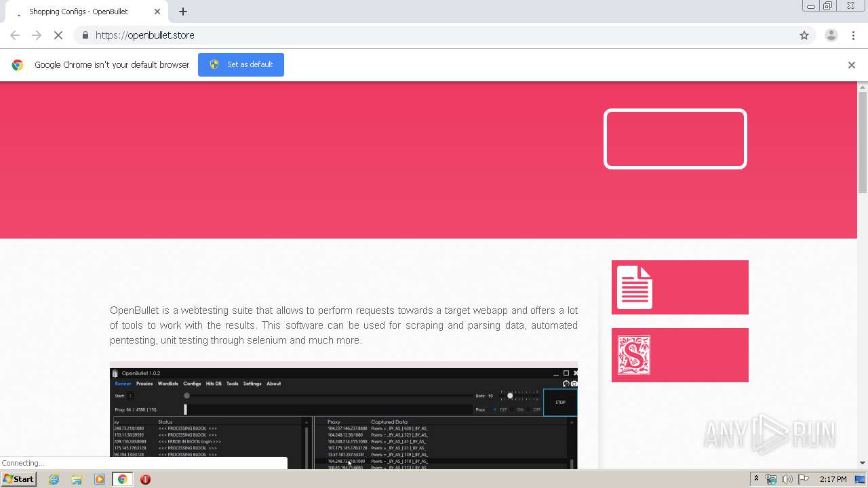
Task: Click the scrollbar up arrow
Action: coord(863,87)
